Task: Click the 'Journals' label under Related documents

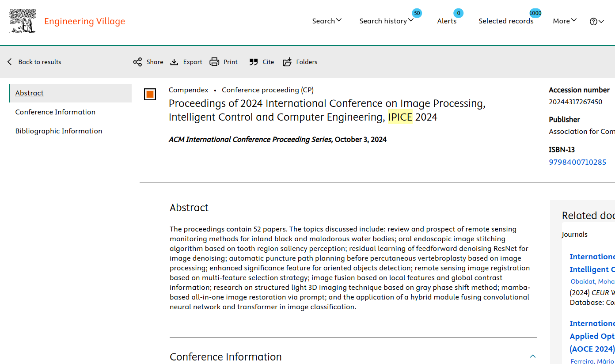Action: [575, 235]
